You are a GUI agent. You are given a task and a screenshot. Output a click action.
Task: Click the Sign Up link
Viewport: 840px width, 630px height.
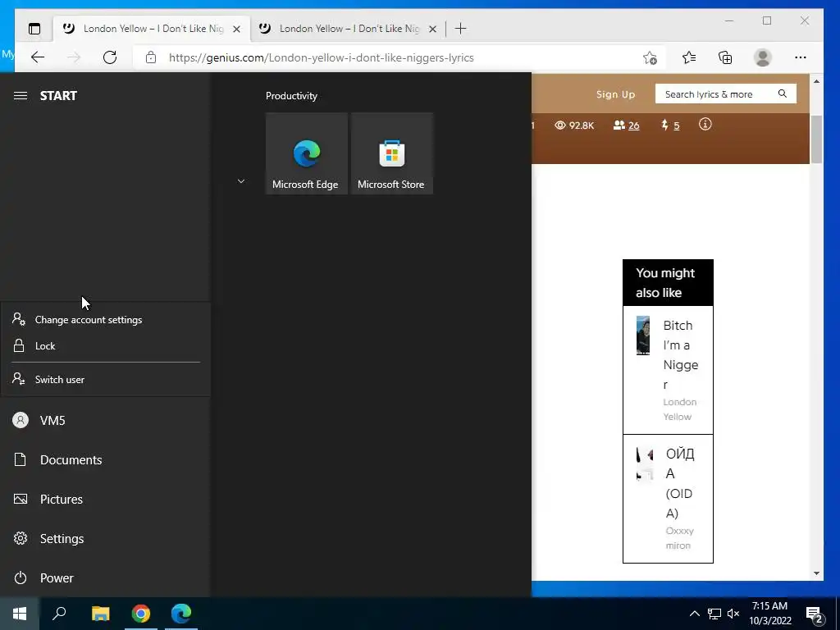click(x=615, y=94)
